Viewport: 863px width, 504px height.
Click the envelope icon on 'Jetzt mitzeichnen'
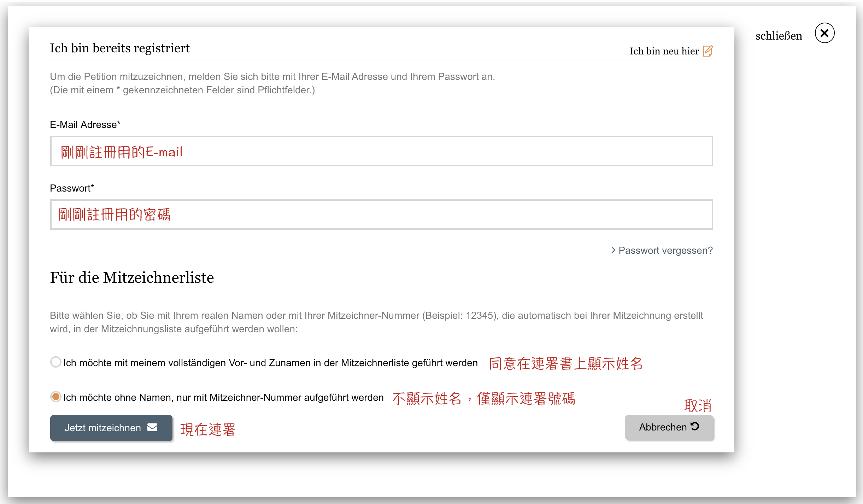click(152, 427)
